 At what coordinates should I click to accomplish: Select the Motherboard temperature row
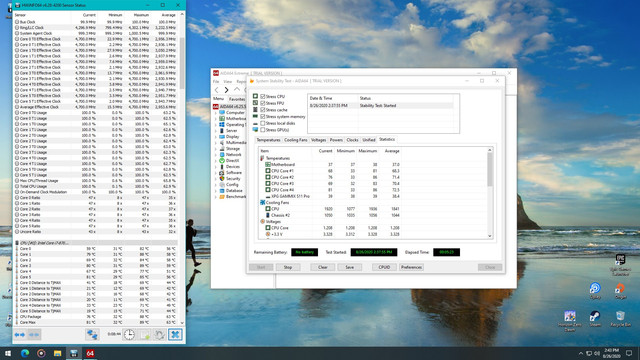[x=330, y=164]
